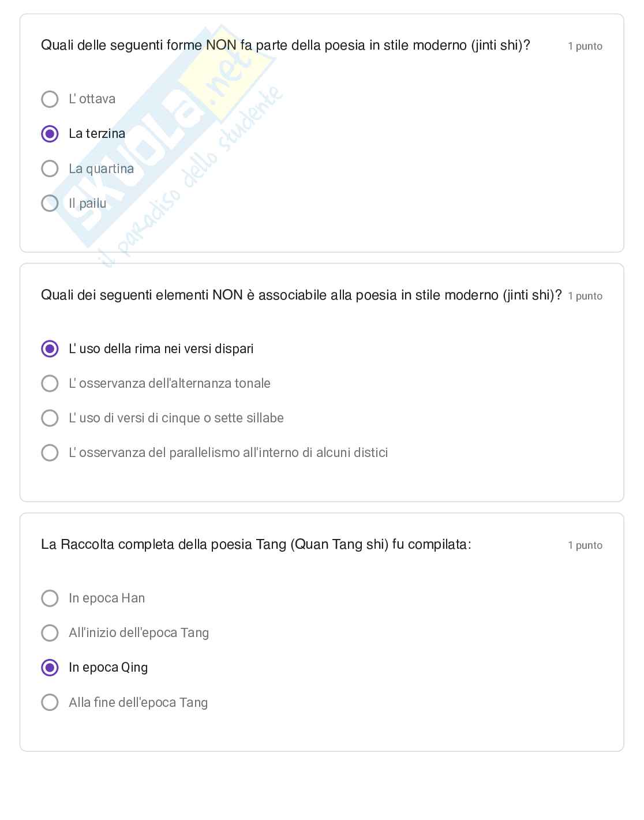Click "1 punto" label of first question
This screenshot has width=644, height=820.
(x=585, y=46)
